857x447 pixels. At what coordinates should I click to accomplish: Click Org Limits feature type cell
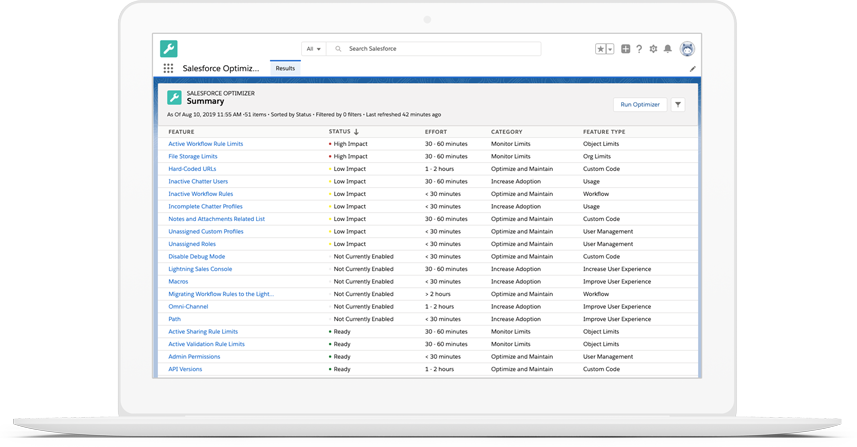pos(597,156)
